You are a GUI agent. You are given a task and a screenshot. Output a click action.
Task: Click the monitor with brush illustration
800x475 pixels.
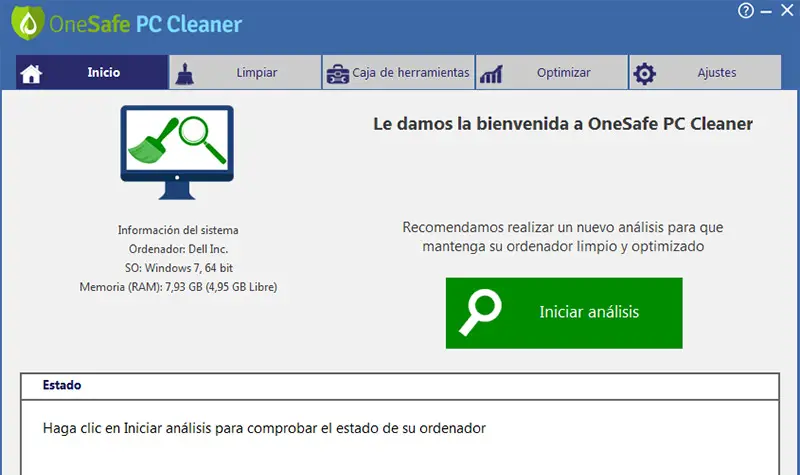point(177,152)
